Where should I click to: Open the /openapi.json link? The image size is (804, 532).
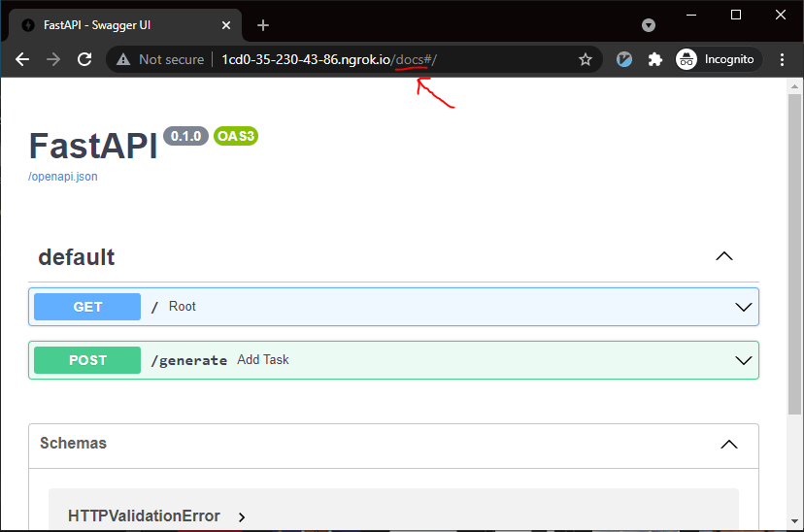[62, 177]
